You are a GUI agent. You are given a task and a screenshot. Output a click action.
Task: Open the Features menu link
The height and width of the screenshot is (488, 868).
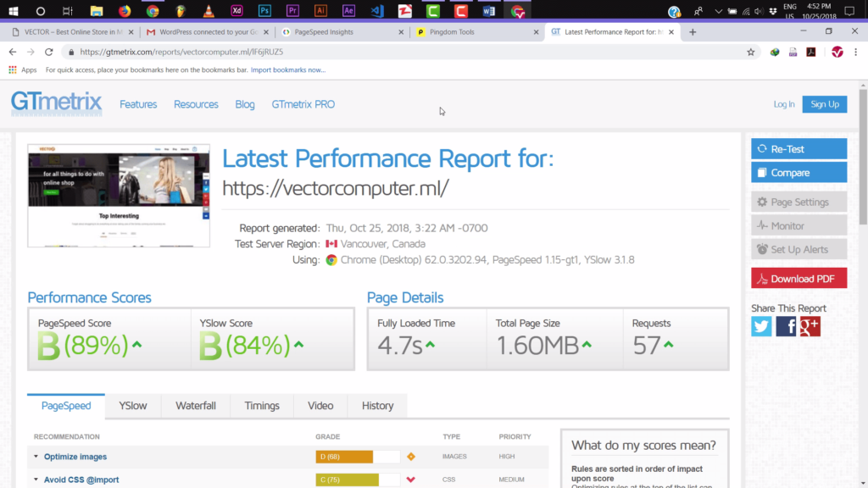[138, 104]
